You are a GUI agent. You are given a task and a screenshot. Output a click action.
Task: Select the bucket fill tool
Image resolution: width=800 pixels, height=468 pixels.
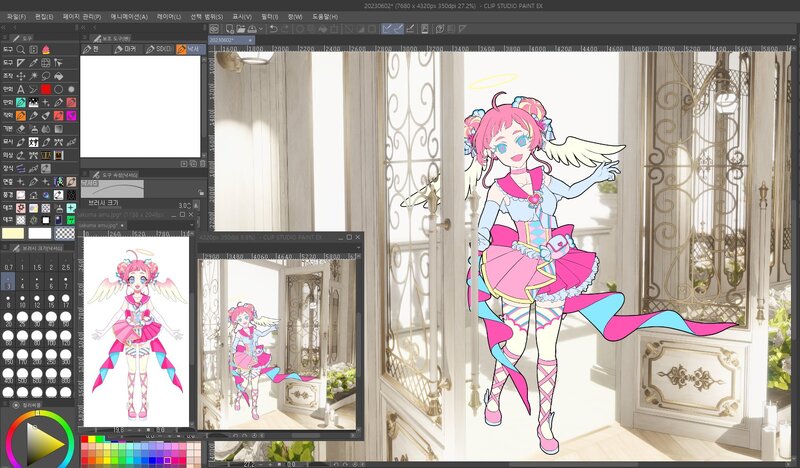click(59, 76)
